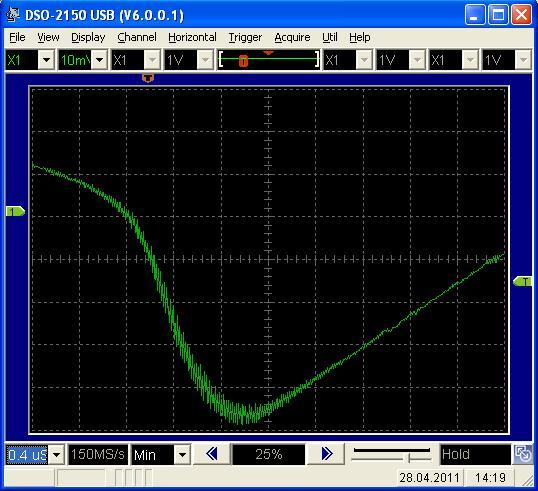This screenshot has width=538, height=491.
Task: Open the 0.4 uS timebase dropdown
Action: click(x=57, y=455)
